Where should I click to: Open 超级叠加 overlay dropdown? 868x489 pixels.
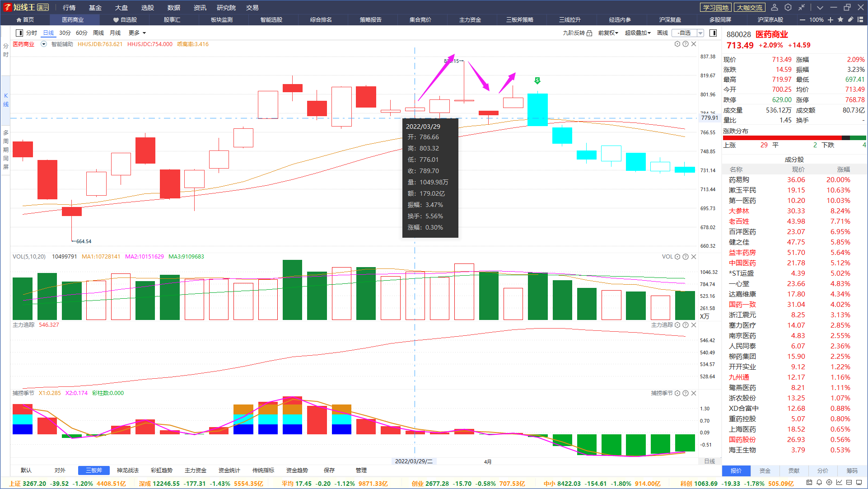coord(638,33)
